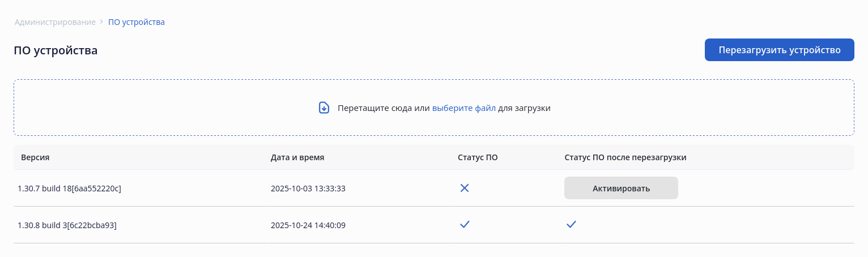Click the Версия column header

pyautogui.click(x=36, y=157)
